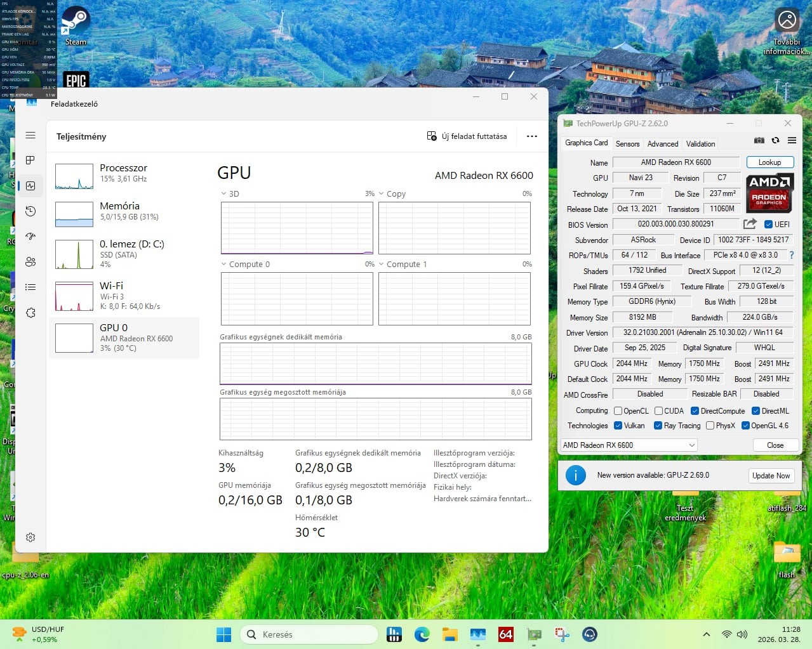Screen dimensions: 812x649
Task: Click the 3D utilization graph
Action: tap(297, 228)
